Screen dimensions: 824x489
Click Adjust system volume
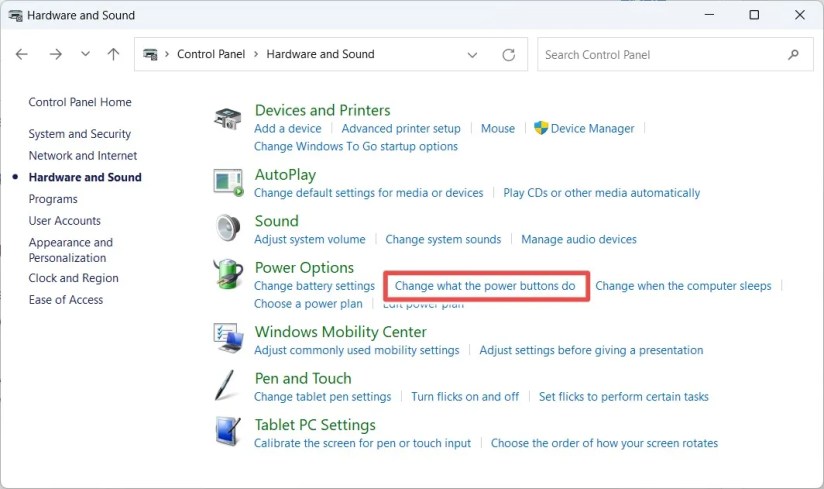[310, 240]
